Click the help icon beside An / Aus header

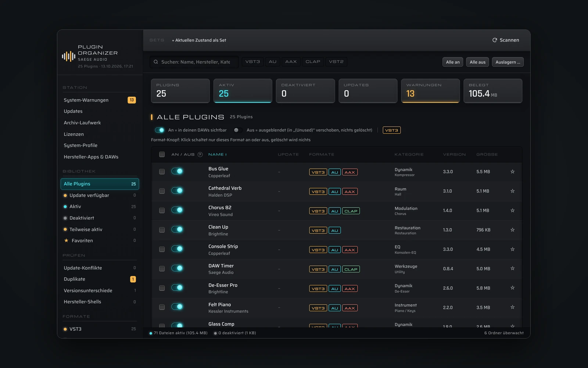[x=200, y=155]
